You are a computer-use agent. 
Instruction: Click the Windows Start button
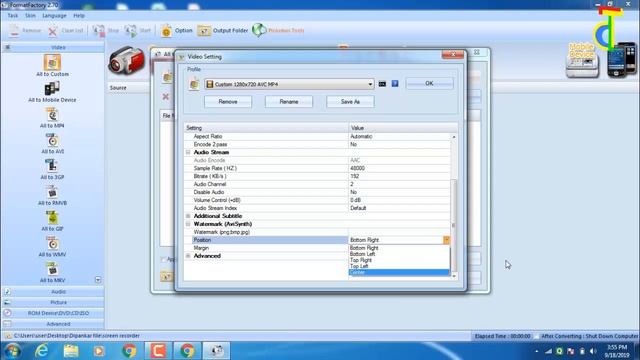pyautogui.click(x=13, y=351)
